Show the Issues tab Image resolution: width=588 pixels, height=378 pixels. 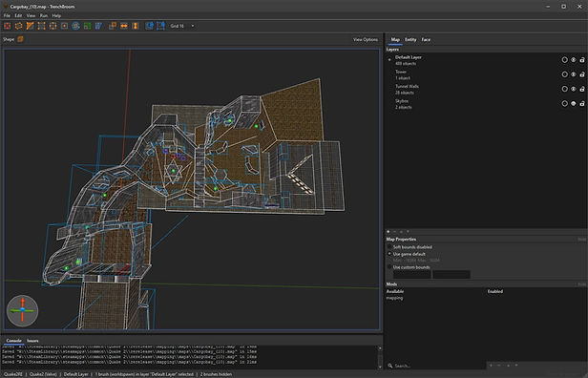[x=32, y=341]
